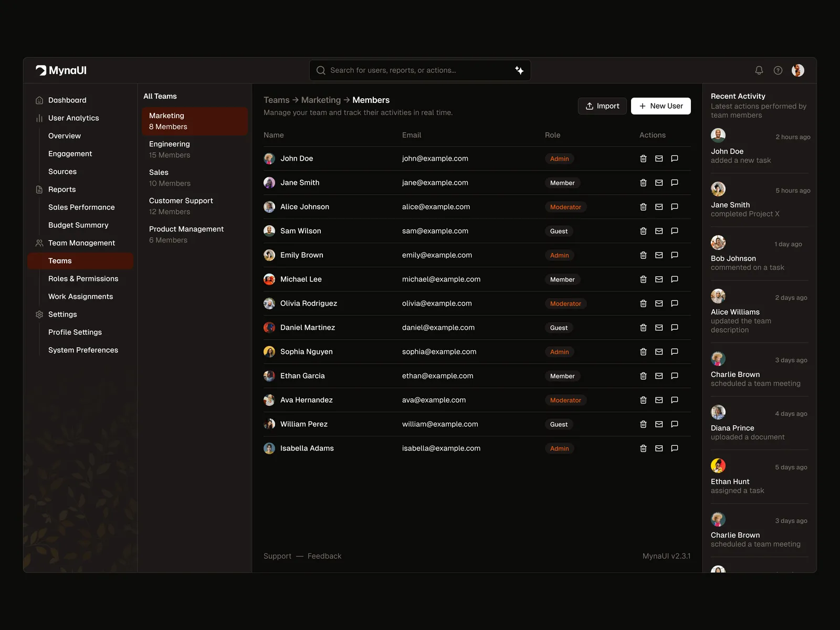Message Michael Lee via chat icon
Viewport: 840px width, 630px height.
(675, 279)
